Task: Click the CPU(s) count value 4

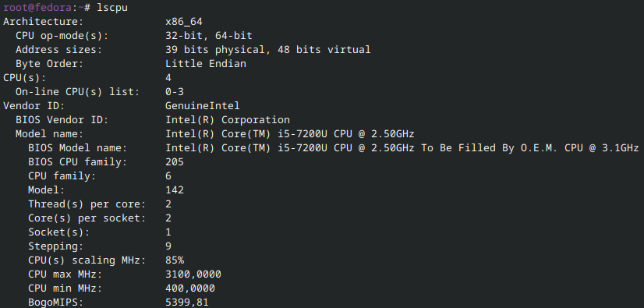Action: [168, 78]
